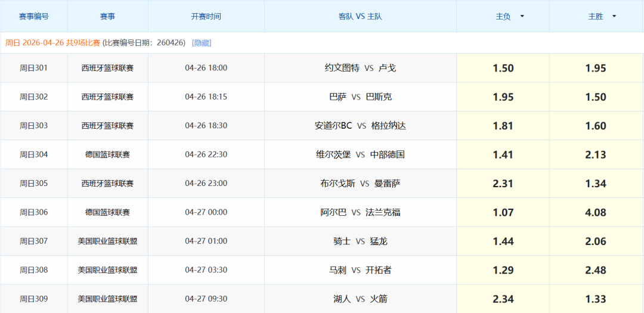Click match number 周日302
The image size is (644, 313).
pos(33,97)
